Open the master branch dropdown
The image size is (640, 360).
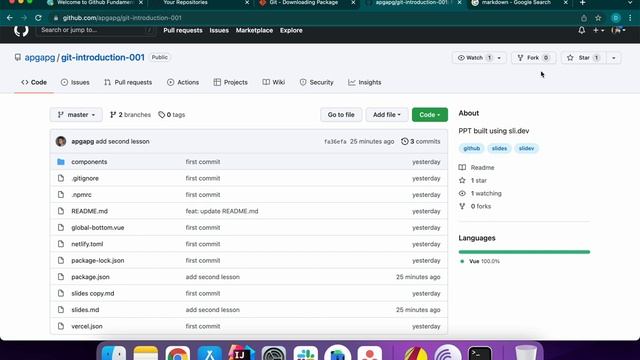(76, 115)
